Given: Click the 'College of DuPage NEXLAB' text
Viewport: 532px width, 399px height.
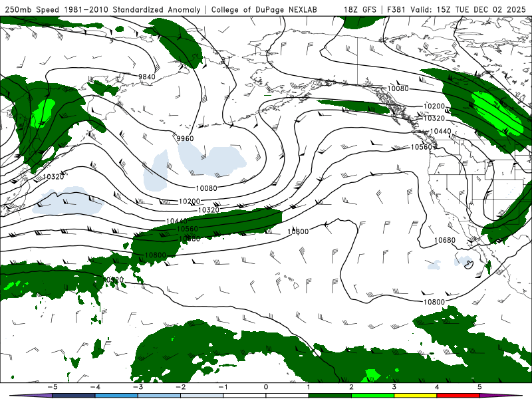Looking at the screenshot, I should click(264, 9).
